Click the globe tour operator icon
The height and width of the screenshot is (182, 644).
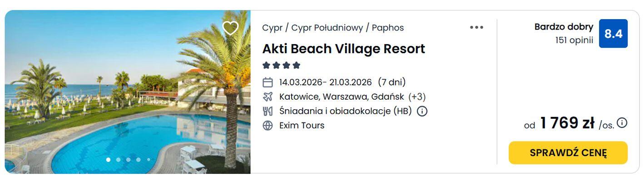(x=268, y=126)
